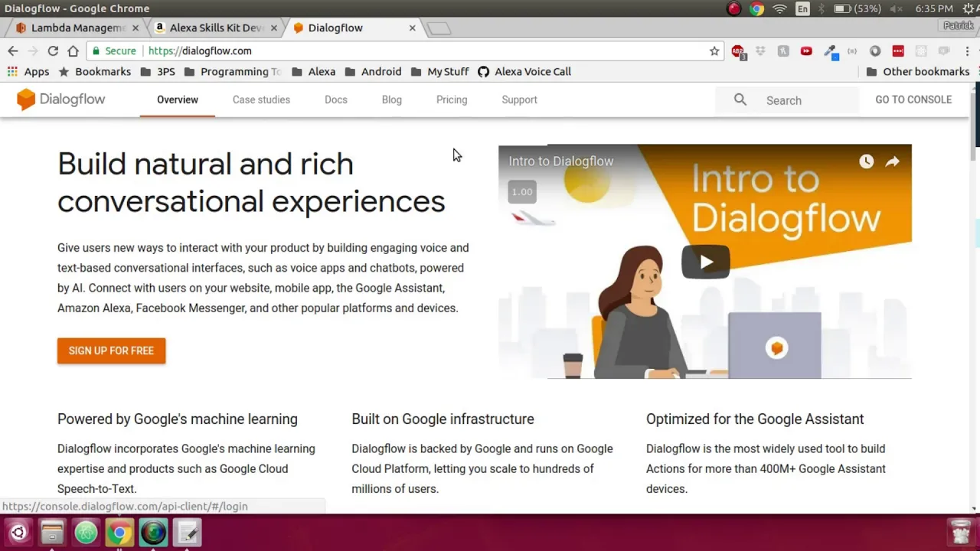Bookmark this page with the star icon

click(714, 51)
